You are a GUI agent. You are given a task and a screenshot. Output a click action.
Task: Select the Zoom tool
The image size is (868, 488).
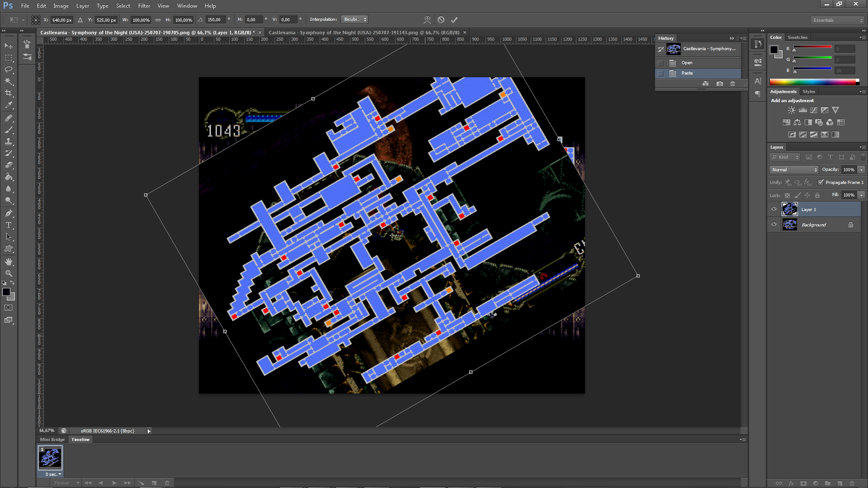pos(9,273)
